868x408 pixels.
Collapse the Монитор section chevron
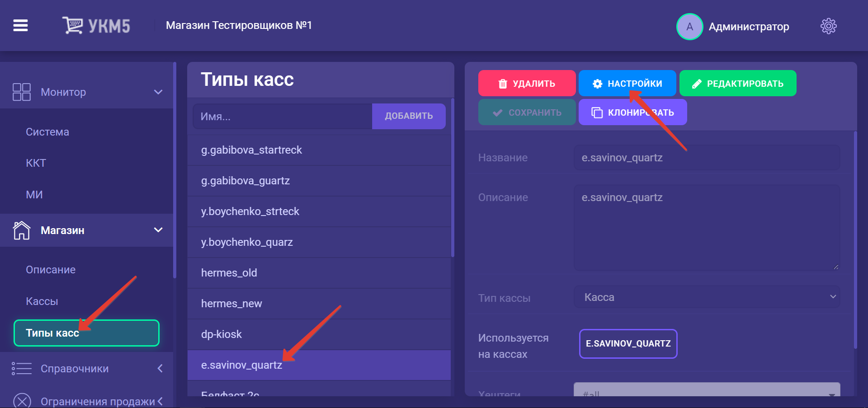tap(158, 92)
